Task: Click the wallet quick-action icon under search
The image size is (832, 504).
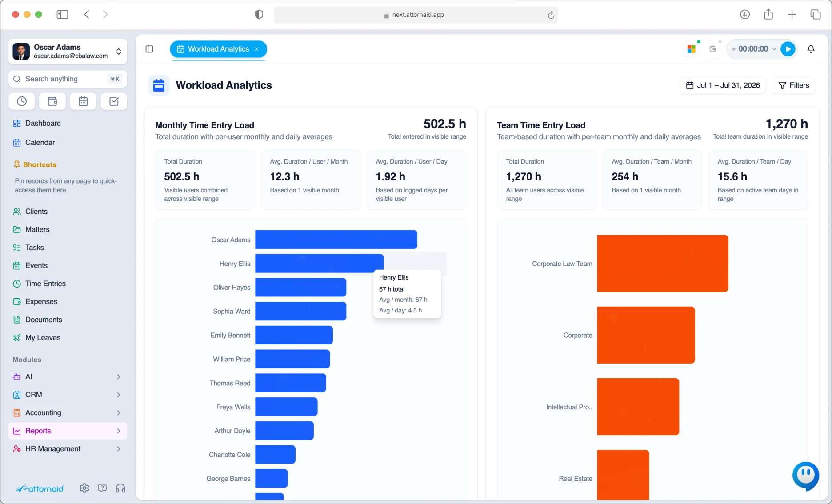Action: pos(52,101)
